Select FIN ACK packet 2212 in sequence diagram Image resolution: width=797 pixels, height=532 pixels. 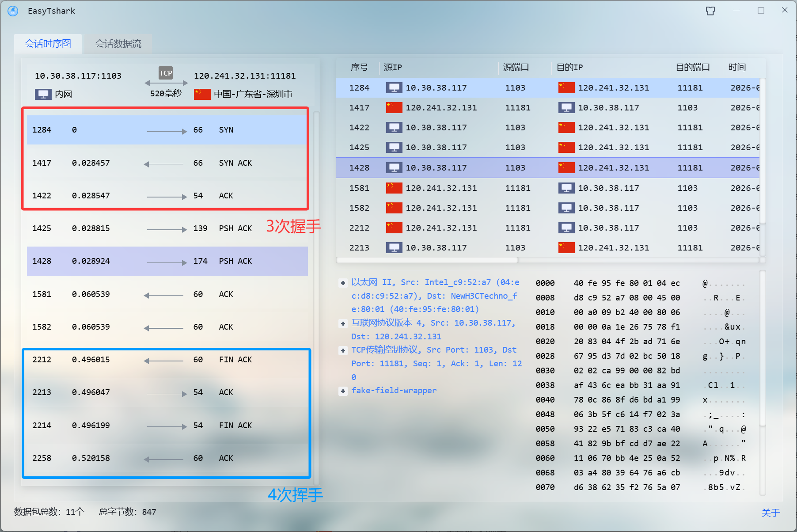pos(167,360)
